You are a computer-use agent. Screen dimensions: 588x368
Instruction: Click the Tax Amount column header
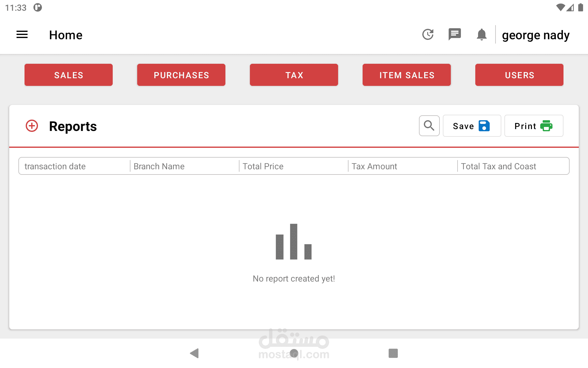(x=374, y=166)
